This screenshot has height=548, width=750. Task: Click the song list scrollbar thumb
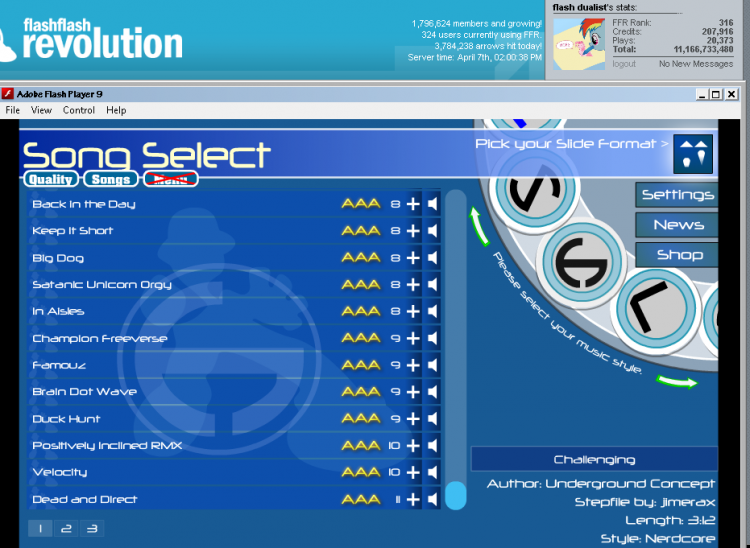[455, 495]
